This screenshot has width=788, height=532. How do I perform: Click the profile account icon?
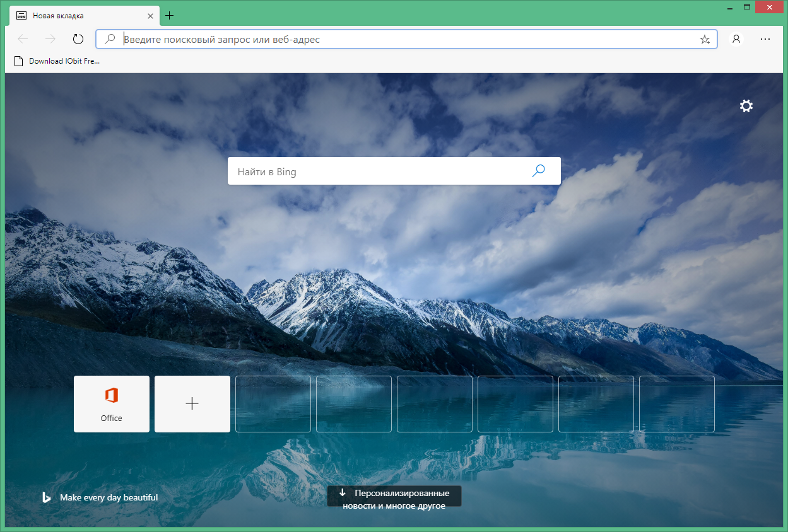[736, 38]
